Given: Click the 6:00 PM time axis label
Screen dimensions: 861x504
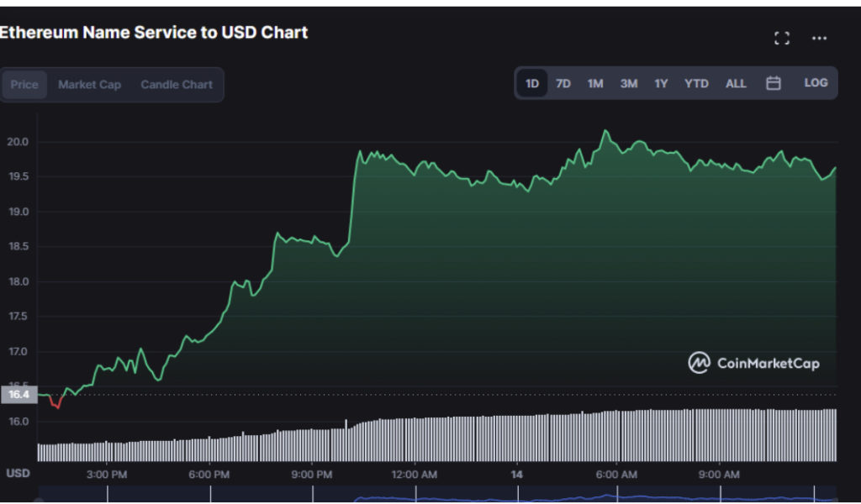Looking at the screenshot, I should coord(209,475).
